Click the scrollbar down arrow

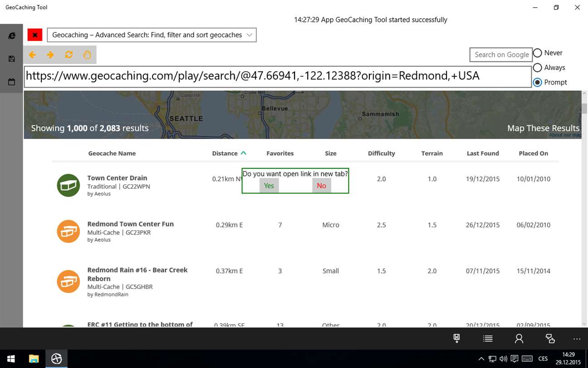[x=584, y=324]
